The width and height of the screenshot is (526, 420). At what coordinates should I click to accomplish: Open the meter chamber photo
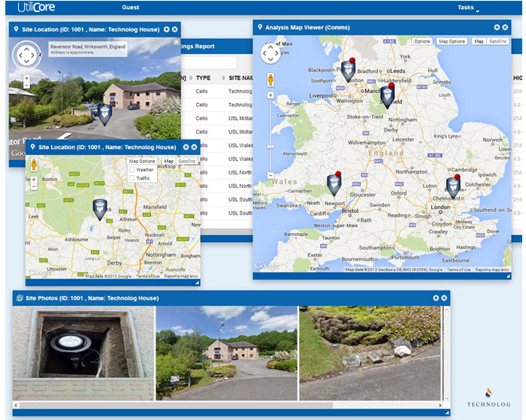pos(83,353)
